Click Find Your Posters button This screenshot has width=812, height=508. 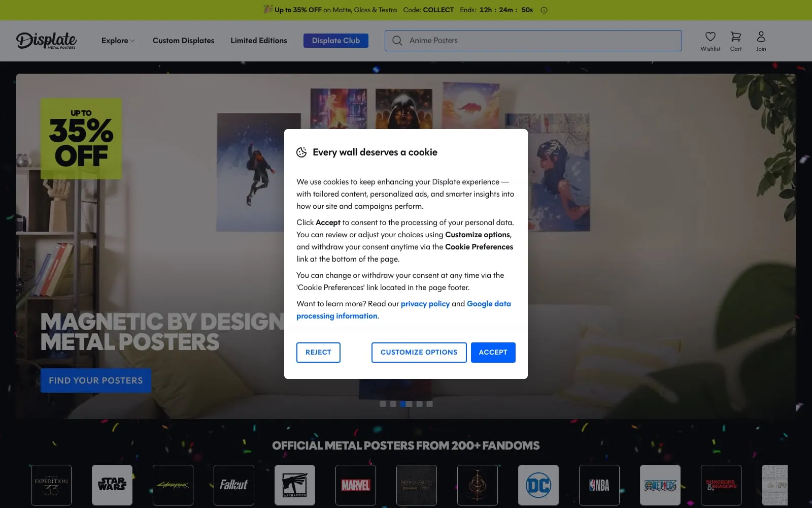point(96,380)
